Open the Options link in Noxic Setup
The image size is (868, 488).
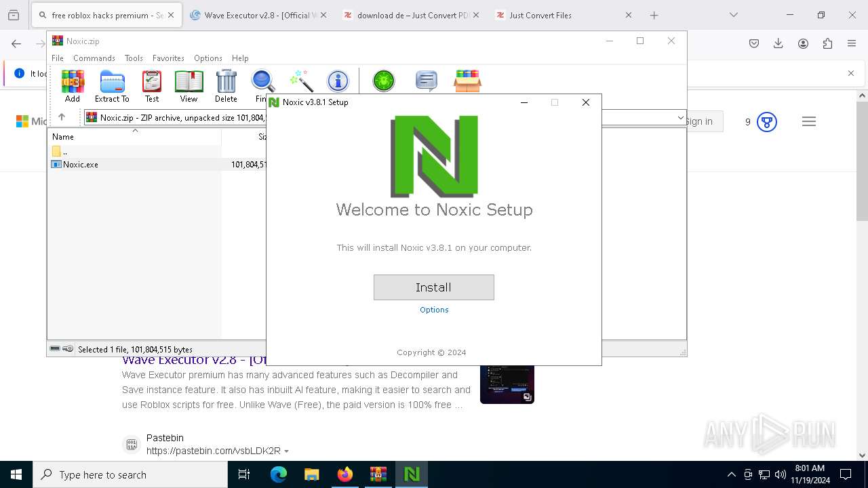434,310
